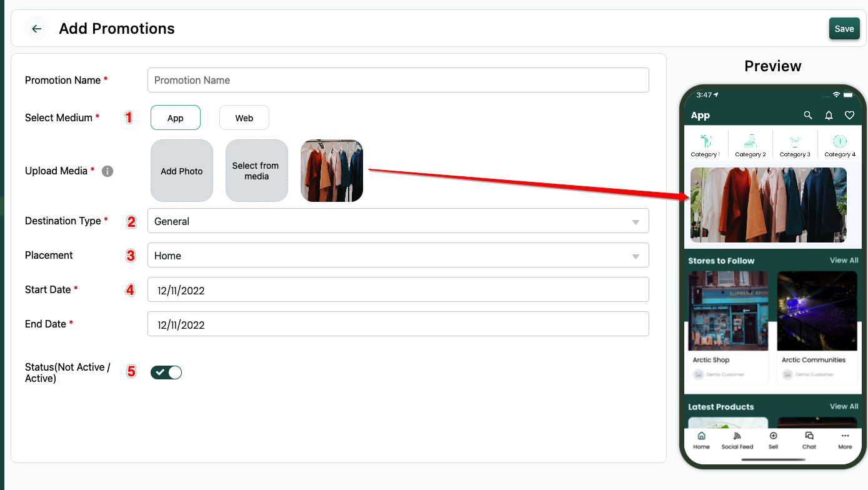The height and width of the screenshot is (490, 868).
Task: Expand the Placement dropdown
Action: point(398,256)
